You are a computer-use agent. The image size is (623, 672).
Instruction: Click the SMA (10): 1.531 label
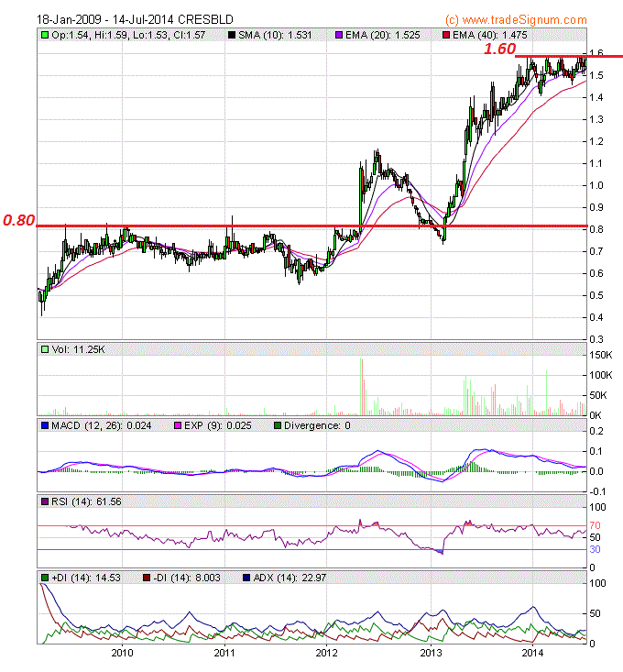click(x=275, y=35)
